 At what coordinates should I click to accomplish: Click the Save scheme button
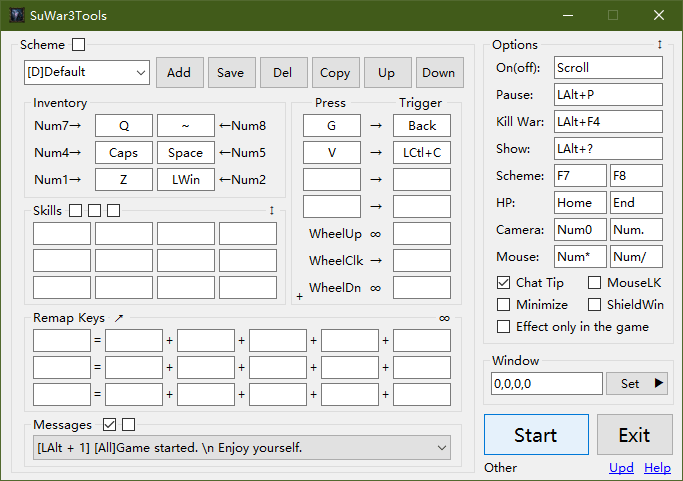tap(231, 72)
